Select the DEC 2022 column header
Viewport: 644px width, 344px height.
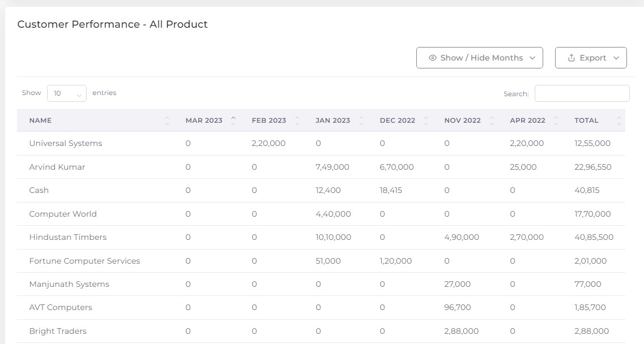coord(398,120)
